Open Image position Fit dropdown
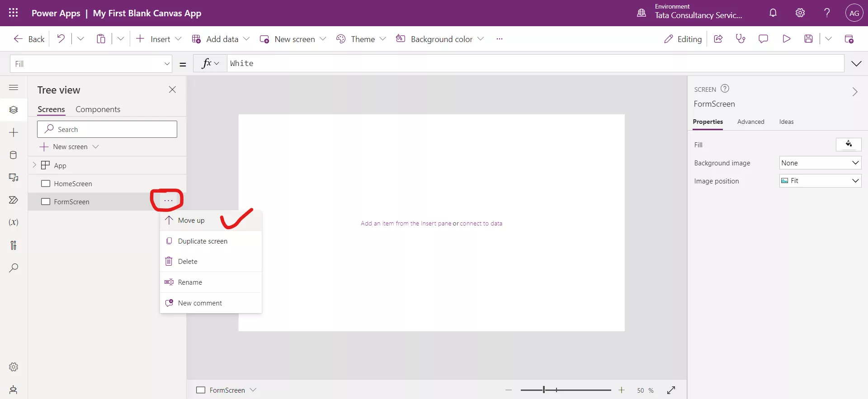This screenshot has height=399, width=868. [x=820, y=181]
